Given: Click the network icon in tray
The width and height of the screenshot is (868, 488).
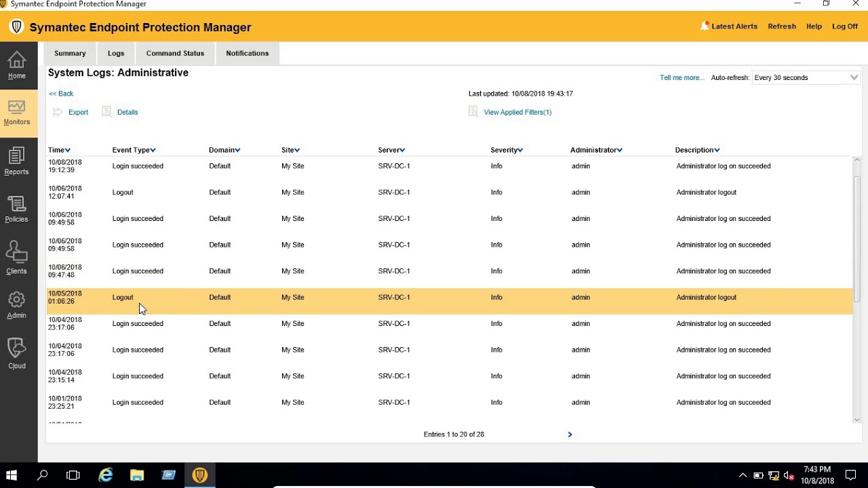Looking at the screenshot, I should point(774,476).
